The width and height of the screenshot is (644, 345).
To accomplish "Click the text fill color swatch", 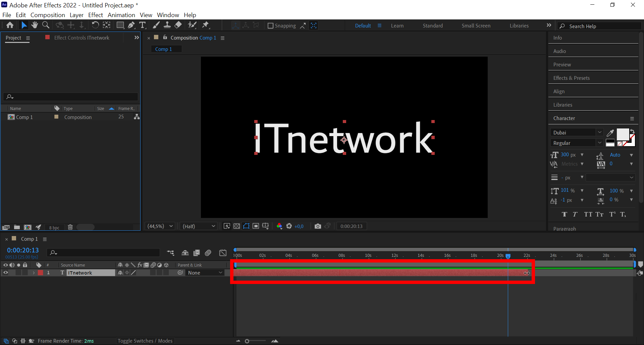I will [623, 134].
